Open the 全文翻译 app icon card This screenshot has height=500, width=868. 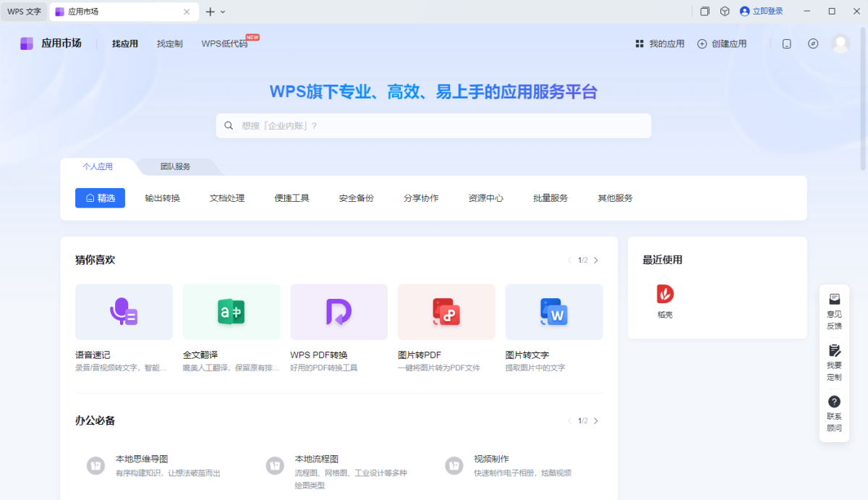[231, 312]
